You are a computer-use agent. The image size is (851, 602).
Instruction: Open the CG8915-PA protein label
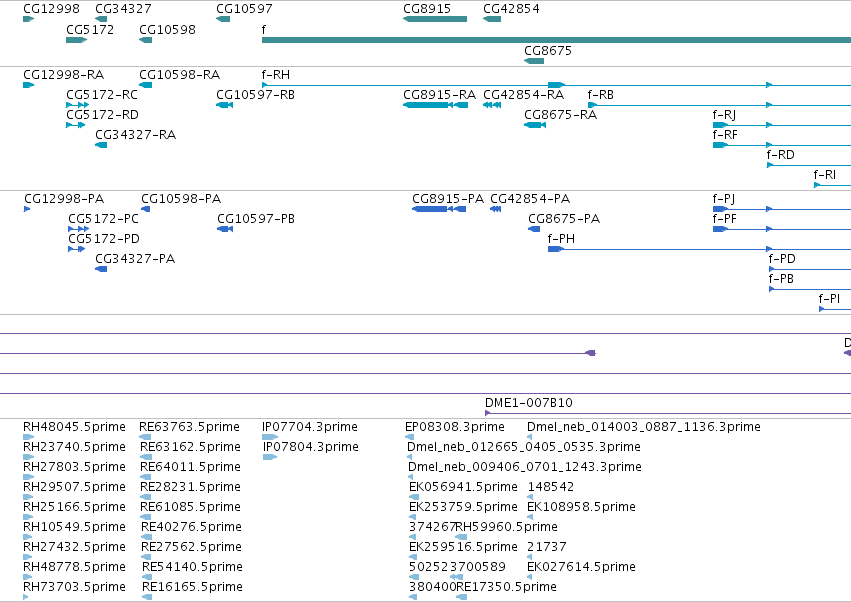[448, 199]
